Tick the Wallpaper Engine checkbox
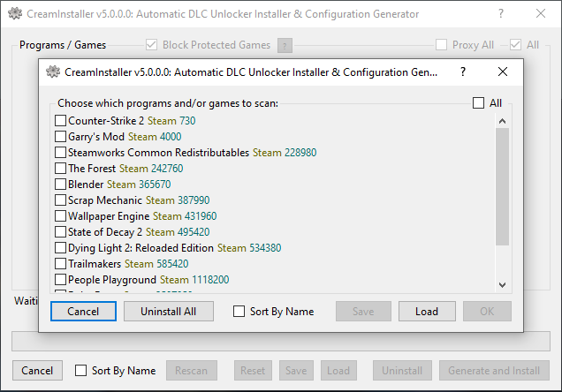Image resolution: width=562 pixels, height=392 pixels. point(60,216)
